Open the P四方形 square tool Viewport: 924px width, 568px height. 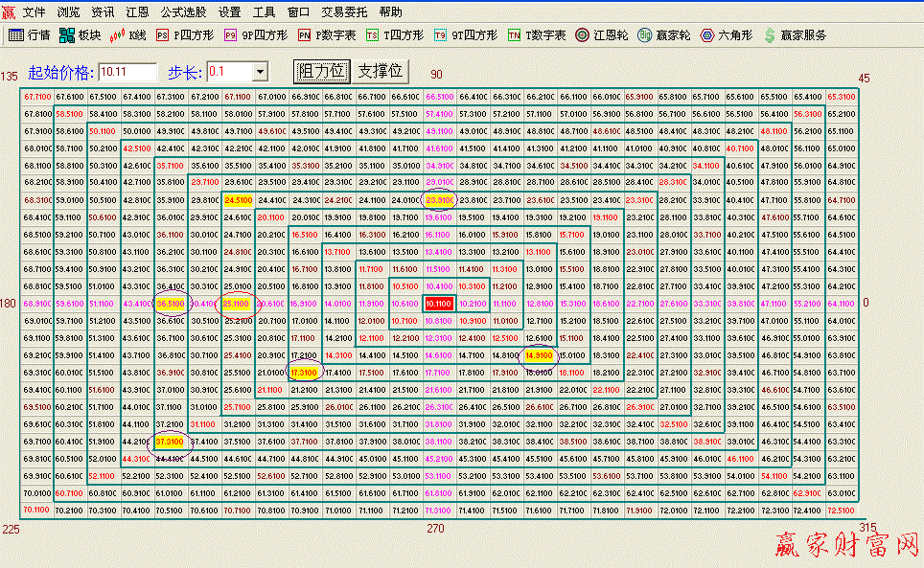187,34
